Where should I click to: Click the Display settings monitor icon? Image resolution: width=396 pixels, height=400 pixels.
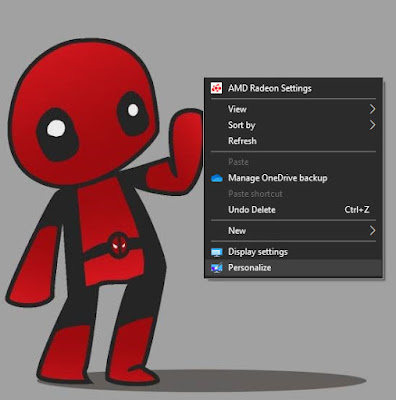[217, 252]
